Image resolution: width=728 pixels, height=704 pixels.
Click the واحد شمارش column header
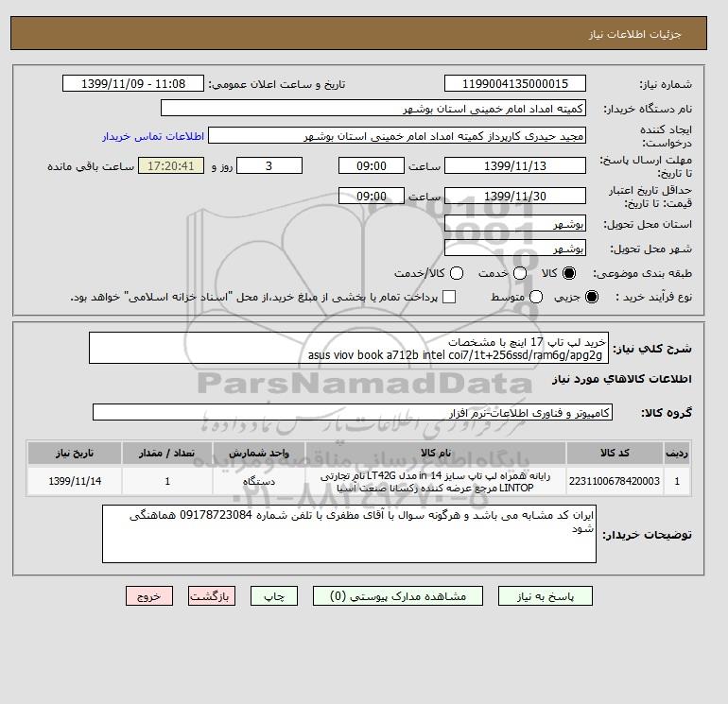pos(259,453)
